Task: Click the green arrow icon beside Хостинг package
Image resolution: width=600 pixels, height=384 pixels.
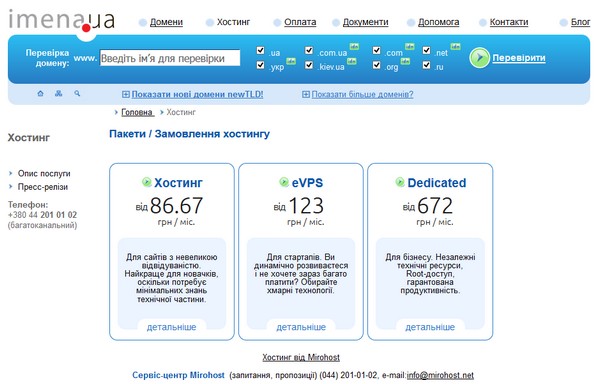Action: coord(147,182)
